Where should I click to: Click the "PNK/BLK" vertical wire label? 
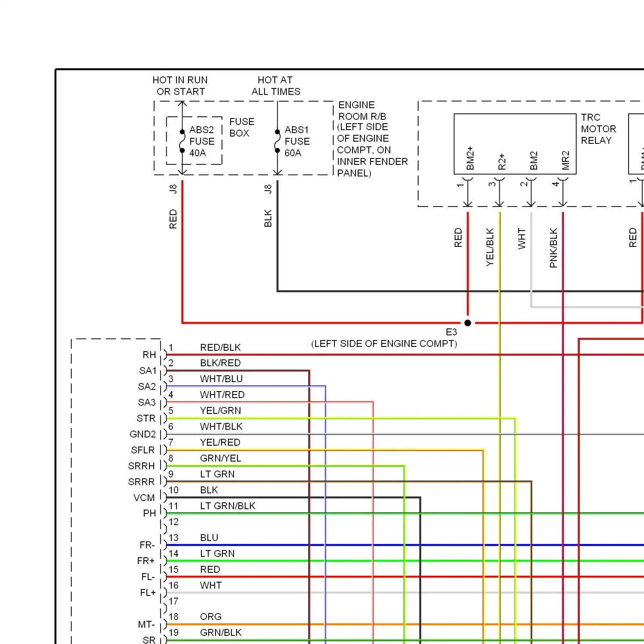[x=553, y=248]
